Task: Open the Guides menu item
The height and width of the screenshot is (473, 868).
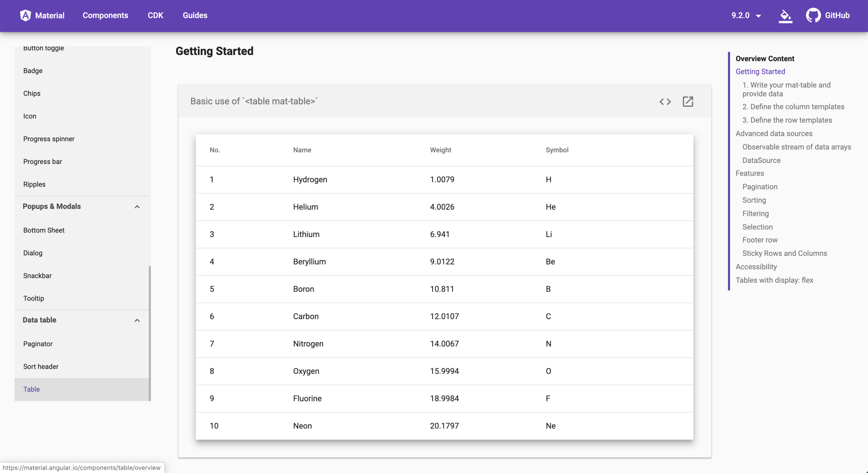Action: (x=195, y=15)
